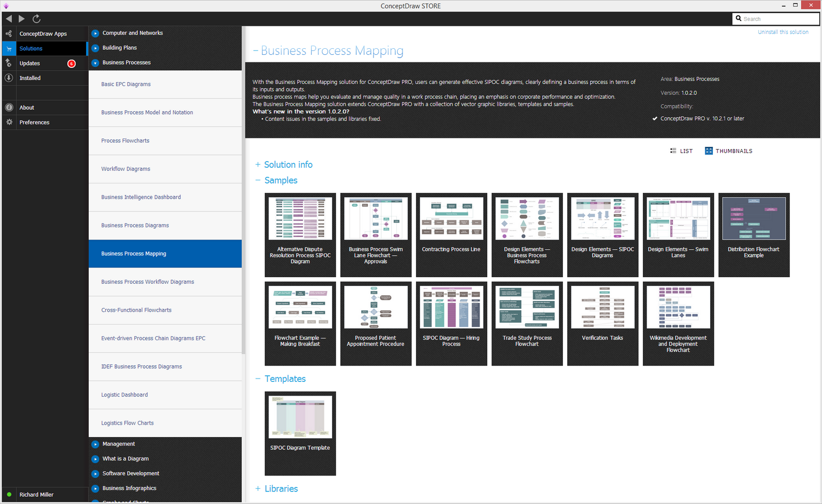The width and height of the screenshot is (822, 504).
Task: Open the SIPOC Diagram Template
Action: (x=300, y=433)
